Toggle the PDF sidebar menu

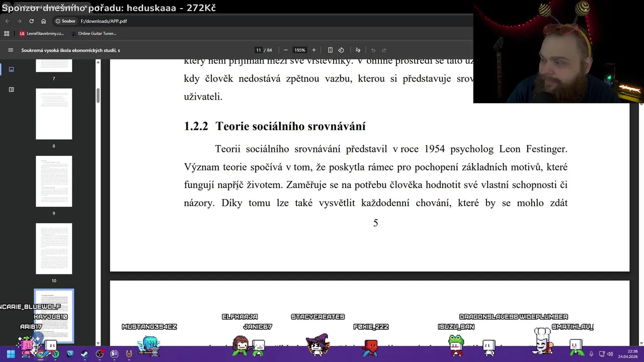click(11, 50)
